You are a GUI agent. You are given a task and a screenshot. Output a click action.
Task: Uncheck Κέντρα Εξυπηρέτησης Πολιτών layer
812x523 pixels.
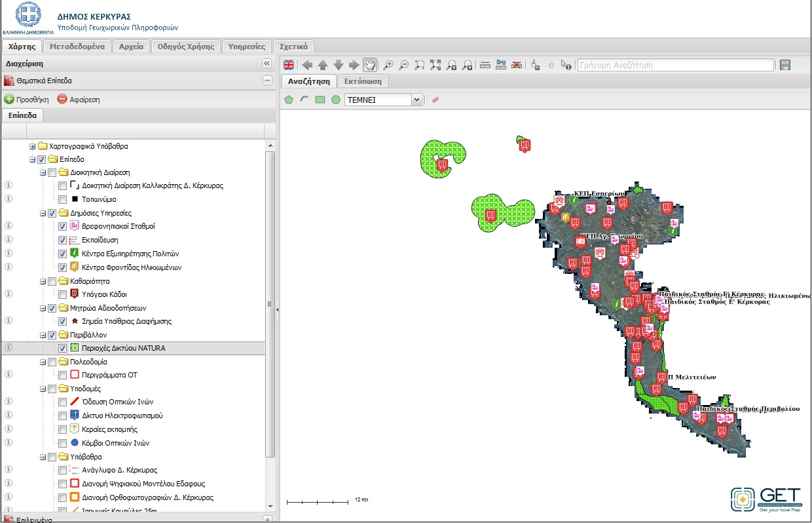point(62,254)
